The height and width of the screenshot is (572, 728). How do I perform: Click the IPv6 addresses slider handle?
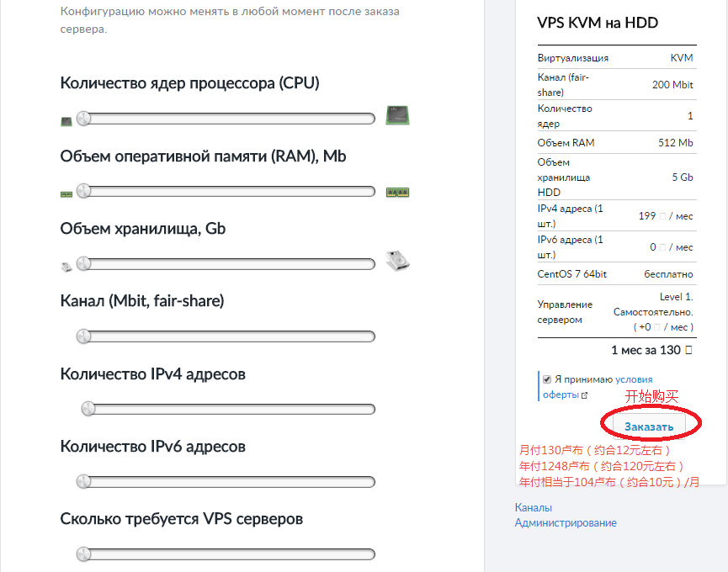point(83,481)
